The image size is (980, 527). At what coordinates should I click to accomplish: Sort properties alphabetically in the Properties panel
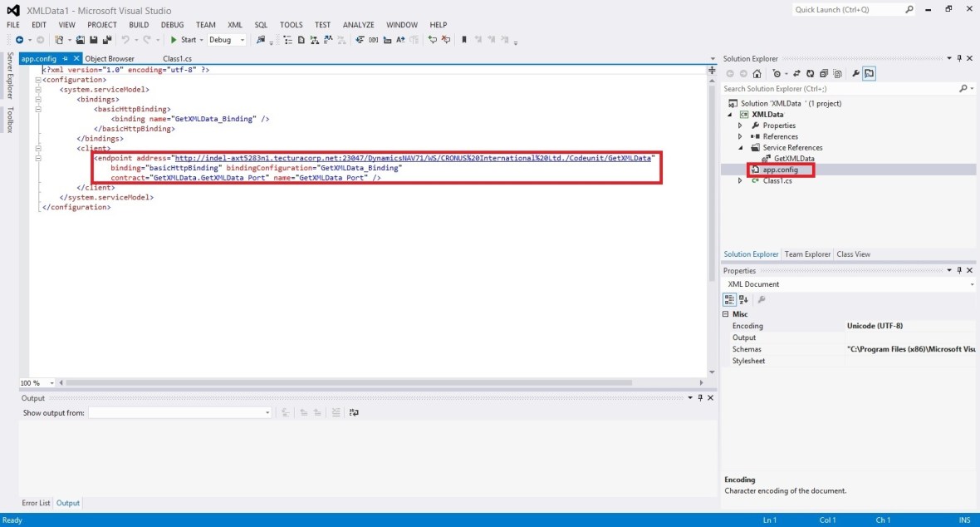coord(742,299)
